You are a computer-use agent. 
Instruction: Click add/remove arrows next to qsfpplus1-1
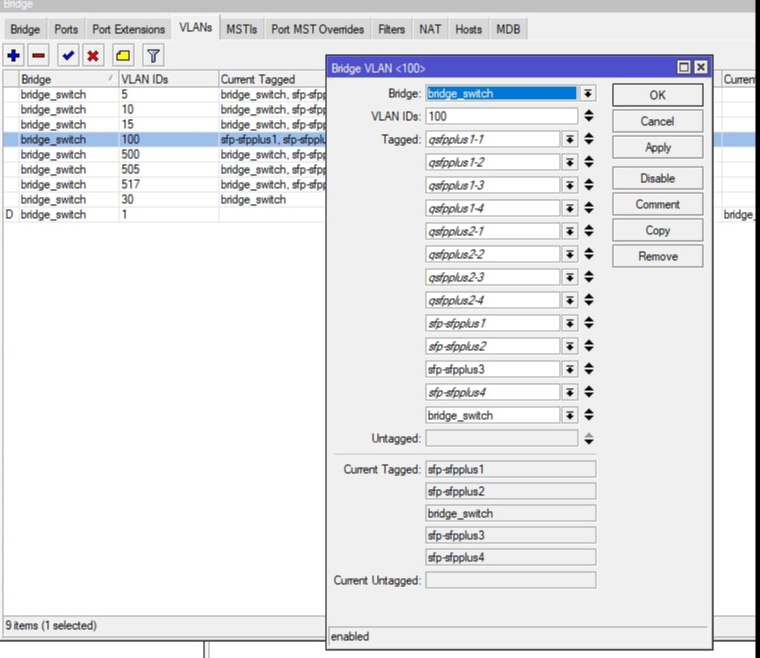589,139
